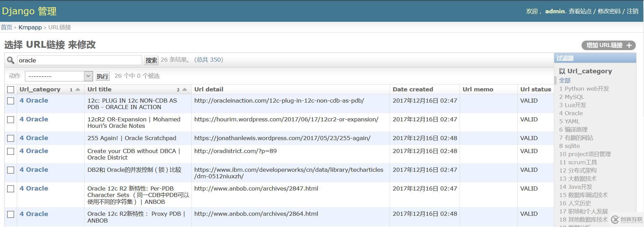Screen dimensions: 644x227
Task: Filter by 14 Java开发
Action: click(x=576, y=187)
